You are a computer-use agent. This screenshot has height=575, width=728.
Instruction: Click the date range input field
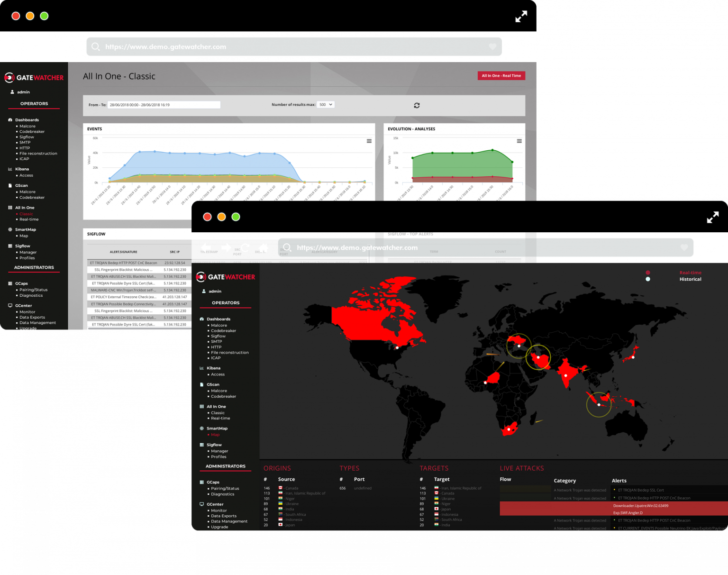[x=164, y=105]
